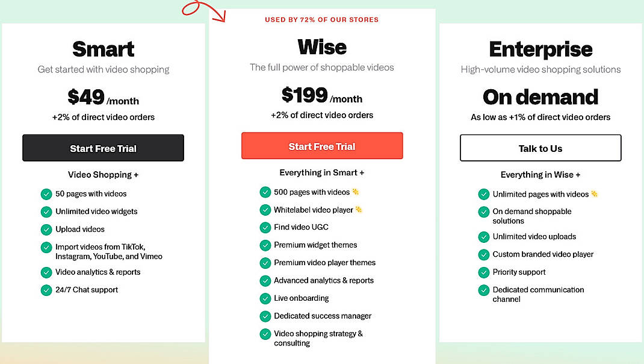644x364 pixels.
Task: Click the Talk to Us button
Action: [x=540, y=148]
